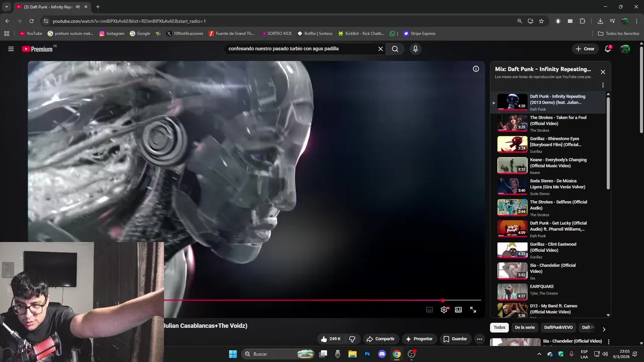This screenshot has height=362, width=644.
Task: Open the YouTube notifications bell
Action: pyautogui.click(x=608, y=49)
